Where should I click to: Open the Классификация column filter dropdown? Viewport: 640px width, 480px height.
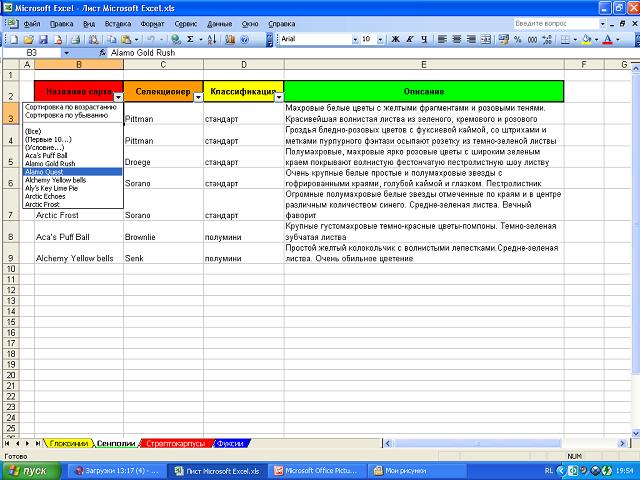278,97
